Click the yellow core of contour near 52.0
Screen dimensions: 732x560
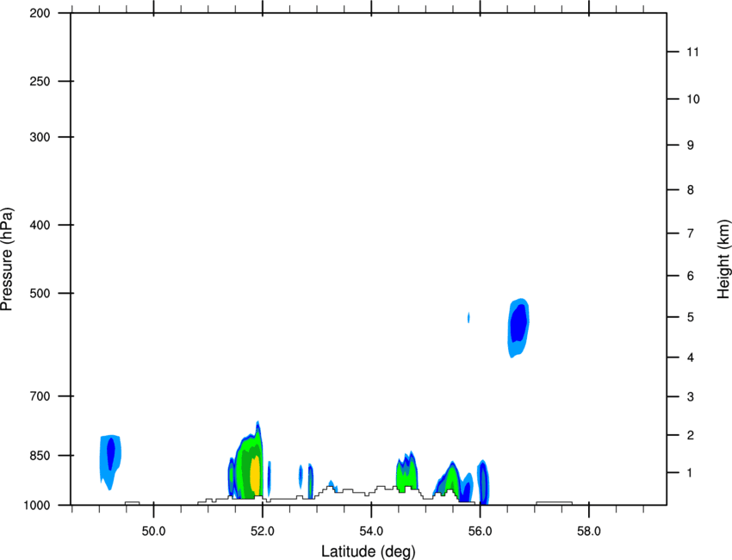pos(255,475)
